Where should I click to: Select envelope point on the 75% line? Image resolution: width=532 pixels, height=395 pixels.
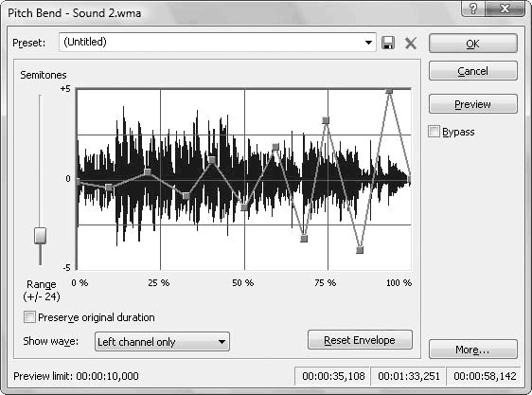coord(326,120)
